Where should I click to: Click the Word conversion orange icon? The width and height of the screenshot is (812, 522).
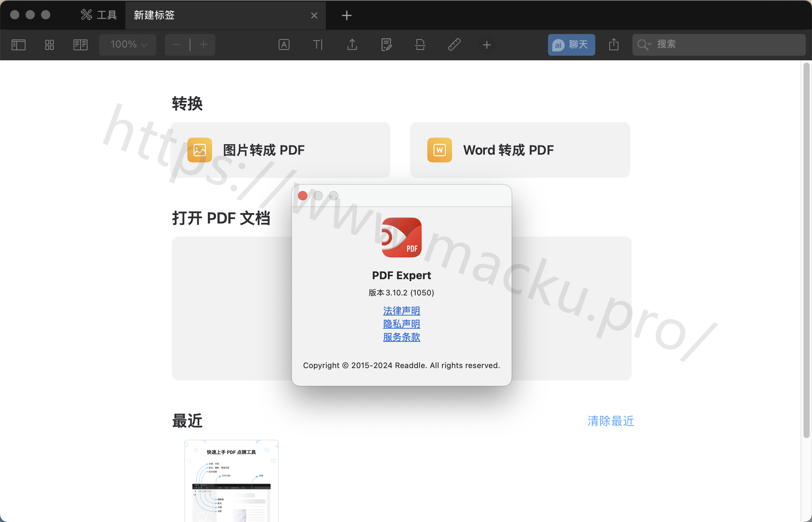(440, 150)
